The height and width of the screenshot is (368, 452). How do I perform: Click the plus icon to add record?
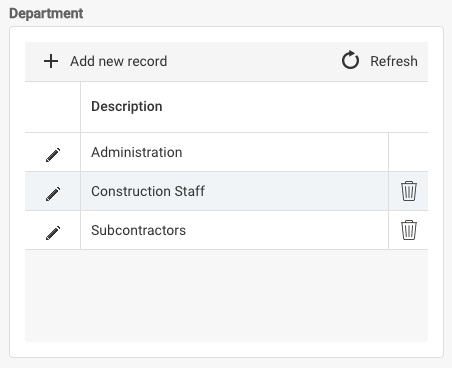pos(51,61)
